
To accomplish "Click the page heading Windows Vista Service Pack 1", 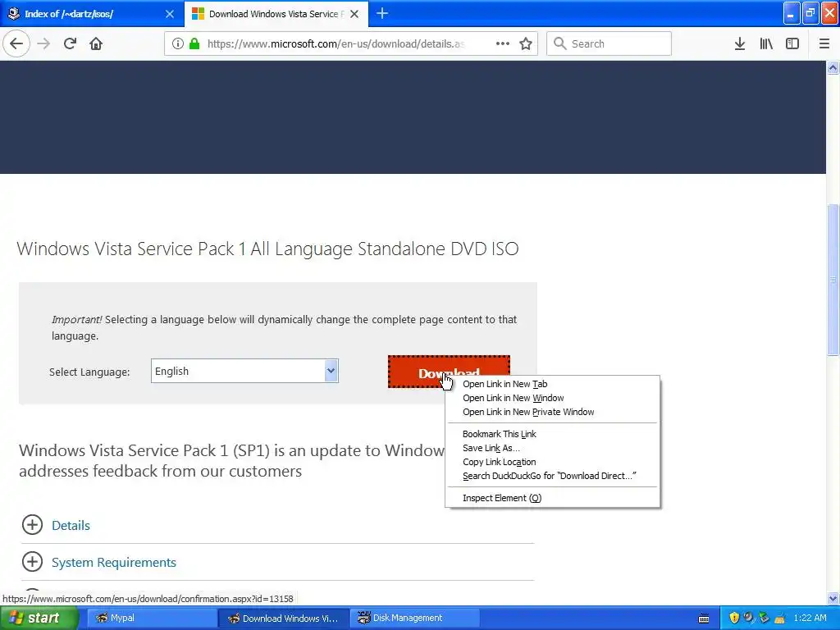I will [x=268, y=249].
